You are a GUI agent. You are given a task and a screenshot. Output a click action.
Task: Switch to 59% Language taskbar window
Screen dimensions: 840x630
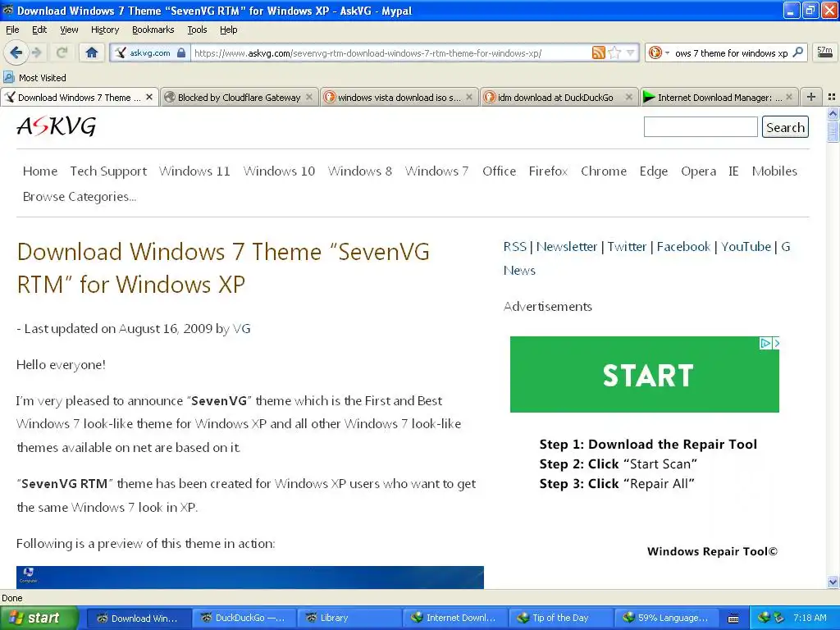tap(666, 618)
